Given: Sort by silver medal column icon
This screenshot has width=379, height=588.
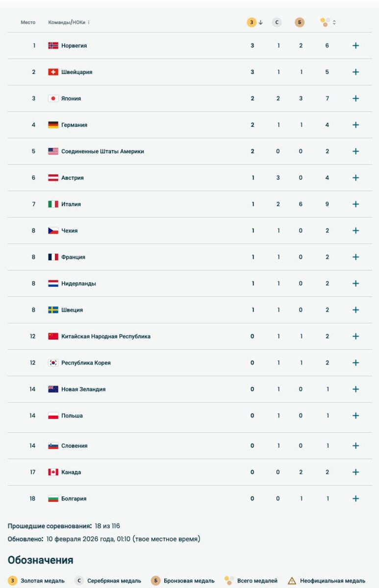Looking at the screenshot, I should (x=277, y=23).
